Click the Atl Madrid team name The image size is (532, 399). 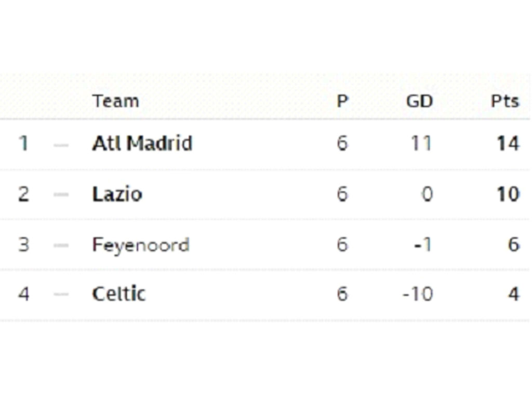click(x=142, y=143)
